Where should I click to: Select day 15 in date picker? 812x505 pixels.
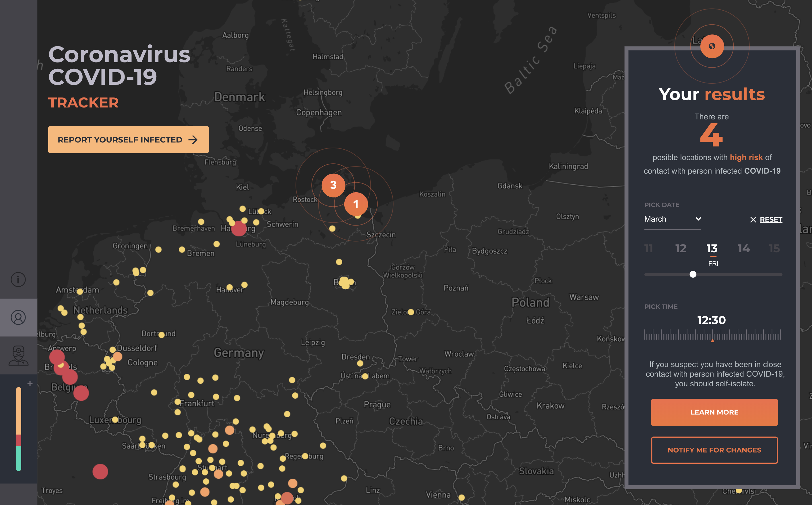[x=774, y=248]
